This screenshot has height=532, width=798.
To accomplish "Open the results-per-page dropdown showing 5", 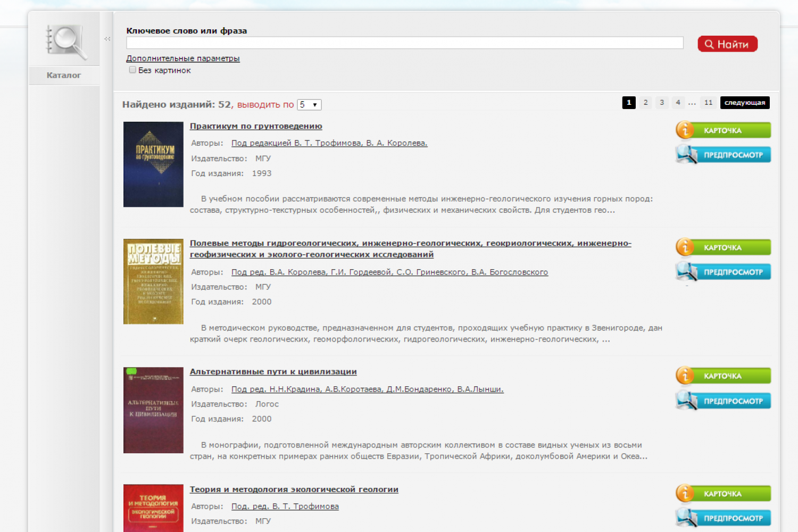I will pos(309,105).
